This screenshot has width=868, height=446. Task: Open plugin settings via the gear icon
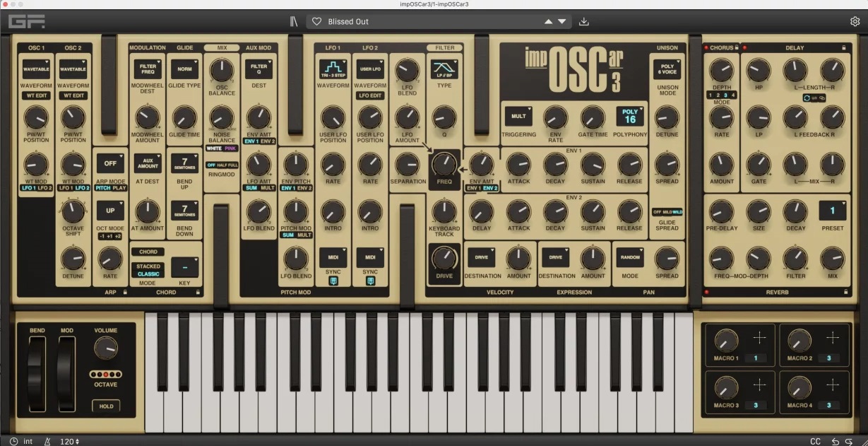point(854,21)
